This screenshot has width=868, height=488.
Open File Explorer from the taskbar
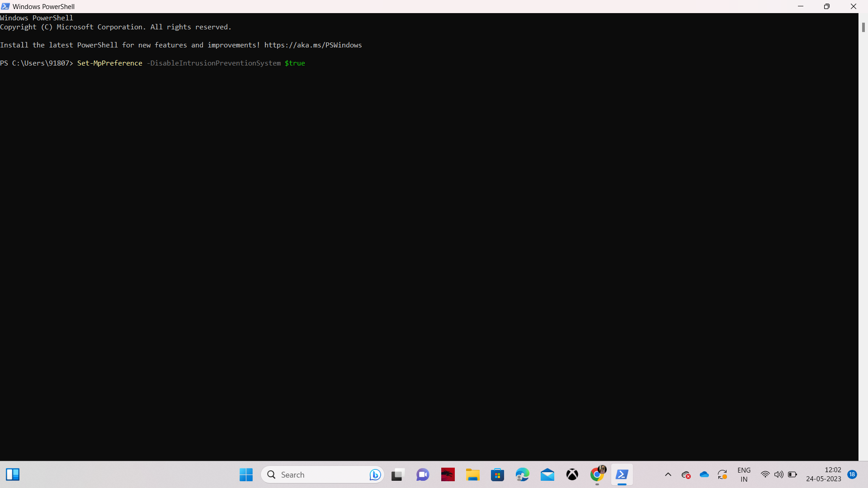tap(473, 474)
